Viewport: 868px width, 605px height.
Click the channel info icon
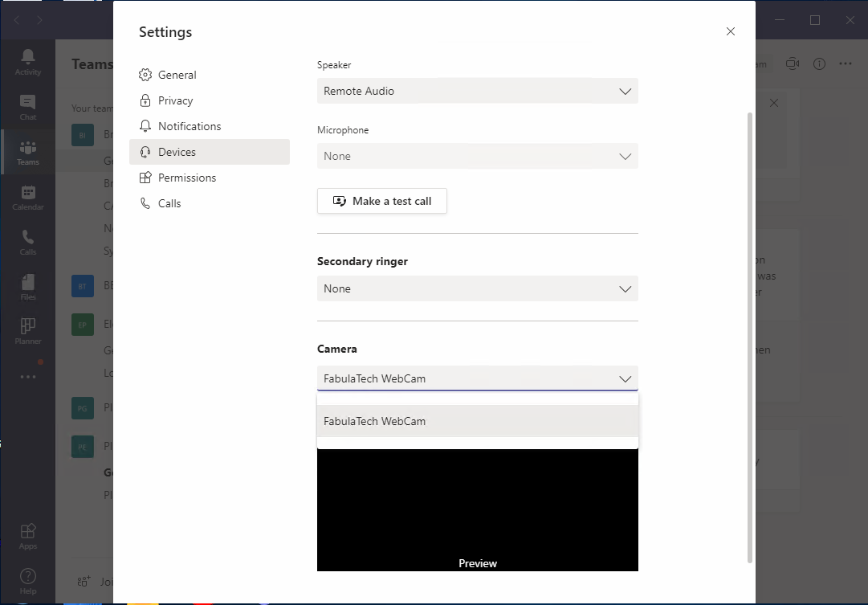tap(819, 63)
